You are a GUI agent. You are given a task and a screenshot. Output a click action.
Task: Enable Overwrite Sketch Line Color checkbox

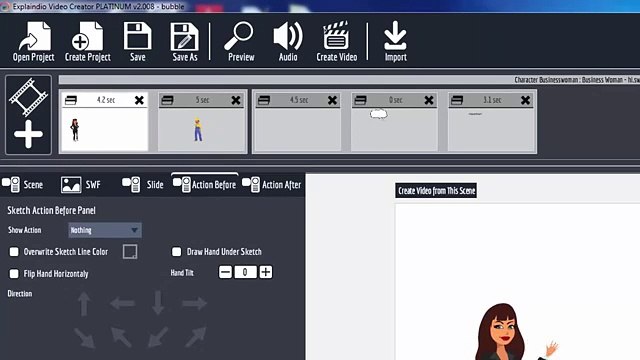(14, 252)
